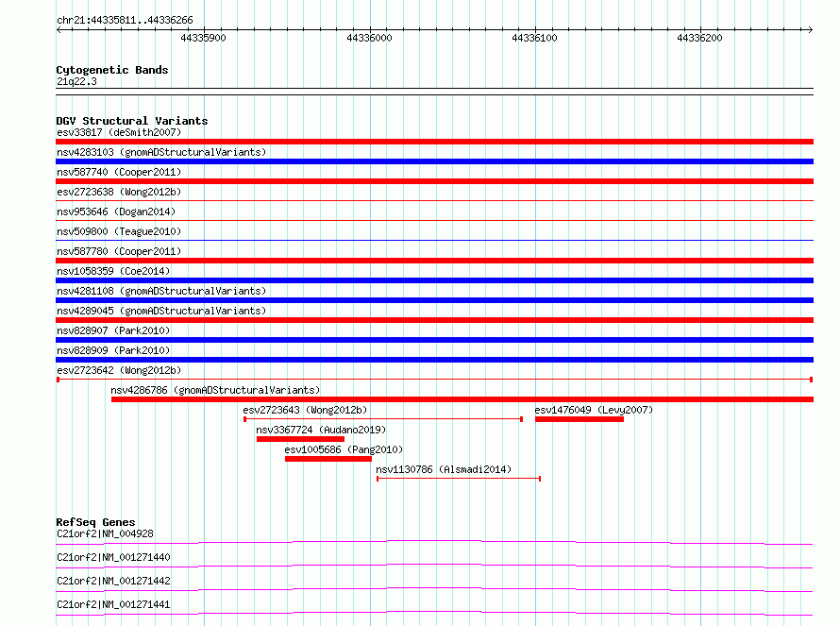Select the nsv4283103 blue variant bar

434,161
